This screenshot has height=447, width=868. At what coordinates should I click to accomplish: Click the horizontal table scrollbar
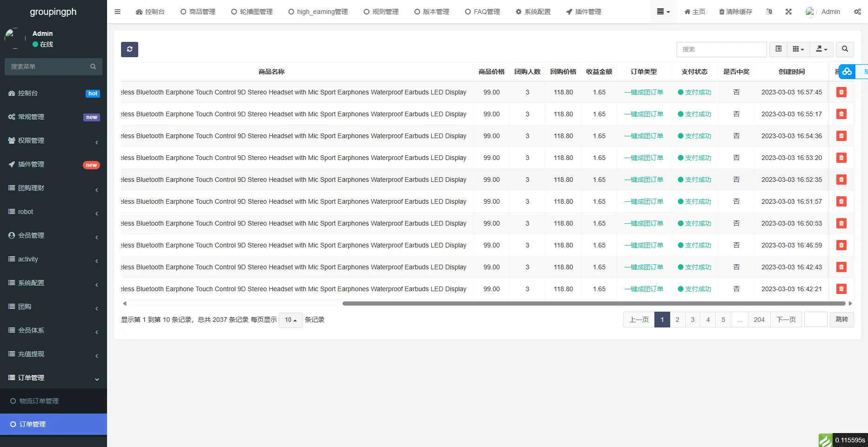coord(593,303)
